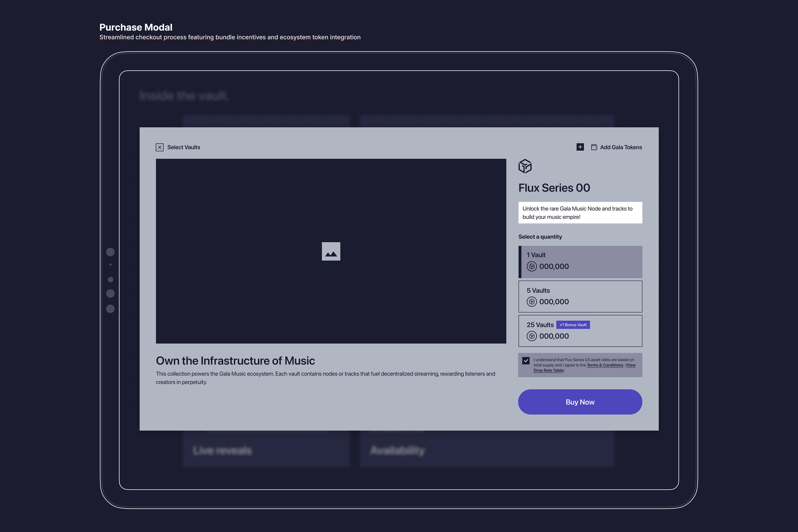The height and width of the screenshot is (532, 798).
Task: Click the Gala cube logo above Flux Series
Action: tap(525, 166)
